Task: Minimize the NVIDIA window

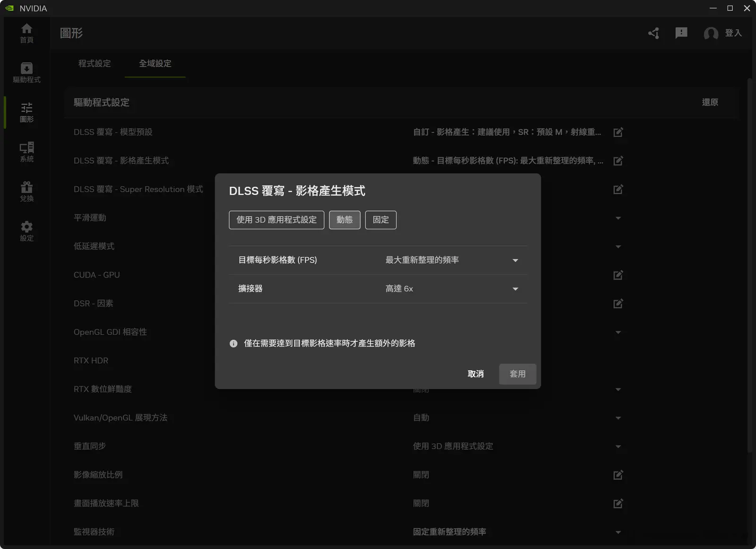Action: (713, 8)
